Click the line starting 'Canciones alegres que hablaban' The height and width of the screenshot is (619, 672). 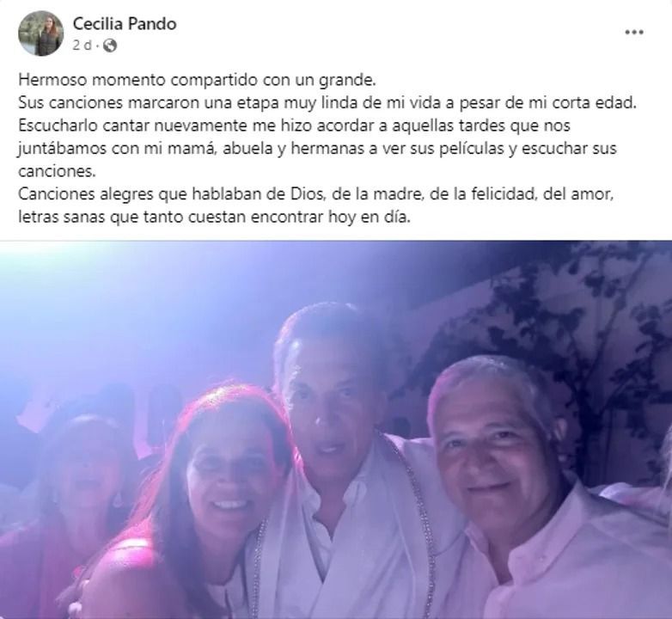[x=316, y=194]
